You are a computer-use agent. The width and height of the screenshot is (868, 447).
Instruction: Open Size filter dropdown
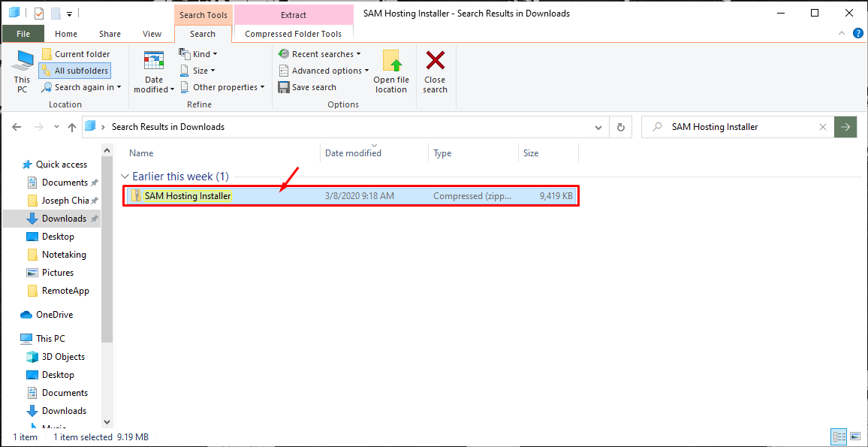click(197, 71)
